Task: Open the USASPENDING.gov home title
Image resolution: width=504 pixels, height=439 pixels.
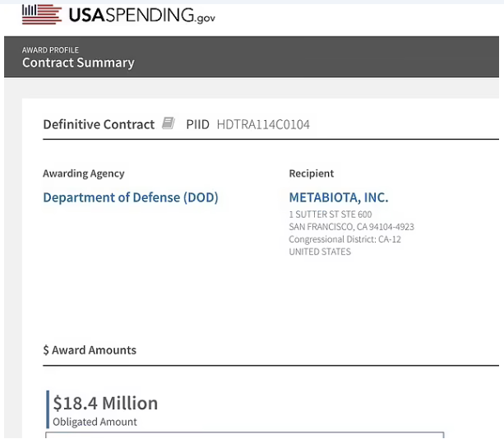Action: 141,15
